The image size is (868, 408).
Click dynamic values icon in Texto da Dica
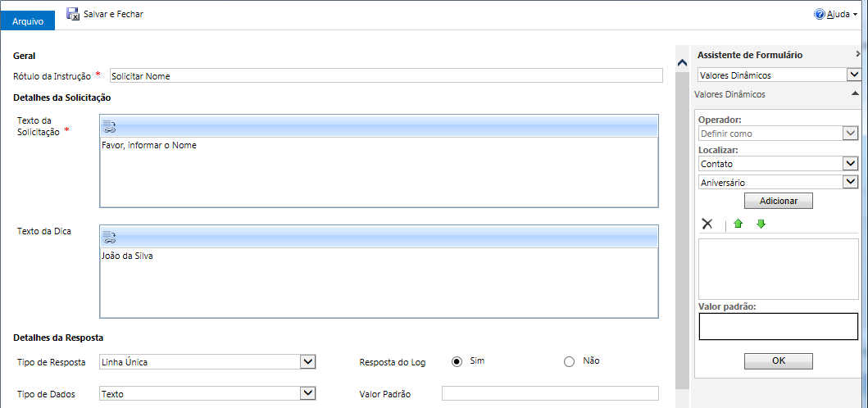point(110,237)
